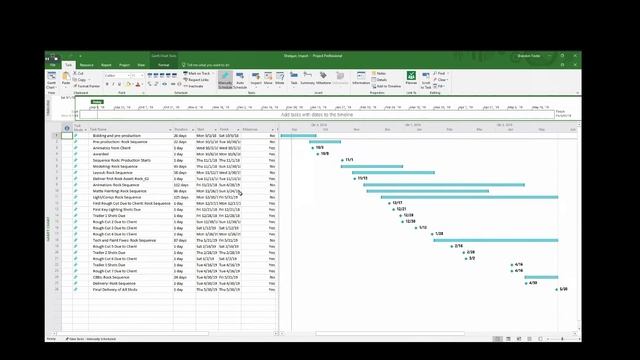Screen dimensions: 640x360
Task: Click the background color swatch
Action: pyautogui.click(x=128, y=84)
